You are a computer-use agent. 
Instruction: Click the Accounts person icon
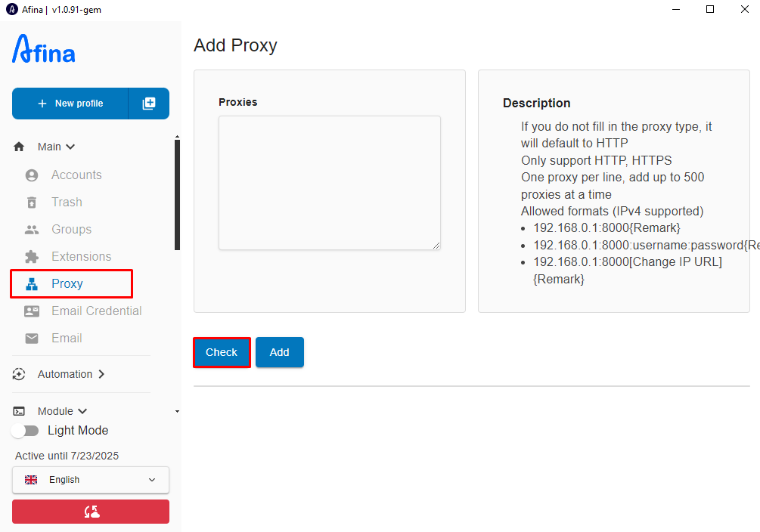32,175
